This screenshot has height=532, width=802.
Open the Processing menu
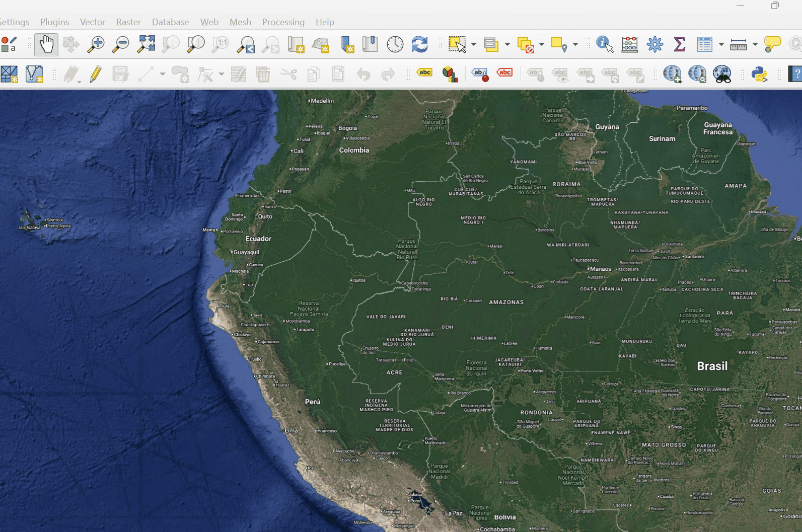283,22
